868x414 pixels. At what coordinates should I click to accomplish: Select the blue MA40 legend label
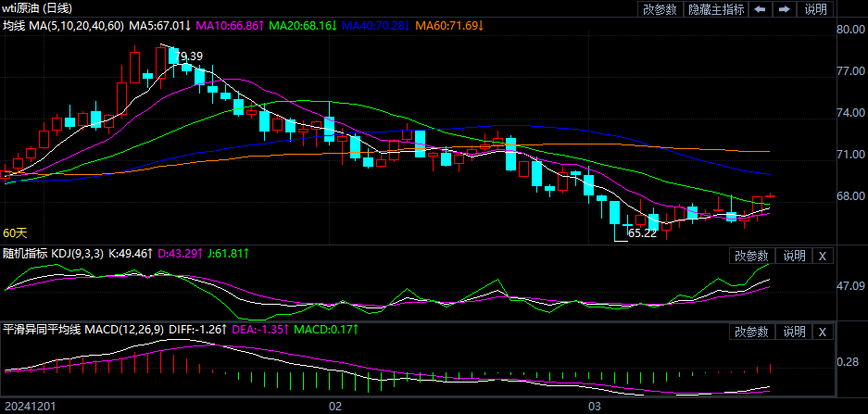coord(376,26)
